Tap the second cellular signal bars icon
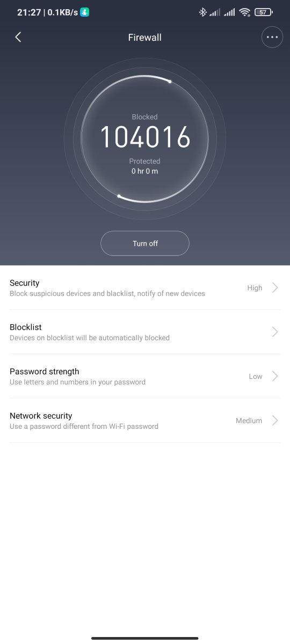Image resolution: width=290 pixels, height=644 pixels. [230, 12]
